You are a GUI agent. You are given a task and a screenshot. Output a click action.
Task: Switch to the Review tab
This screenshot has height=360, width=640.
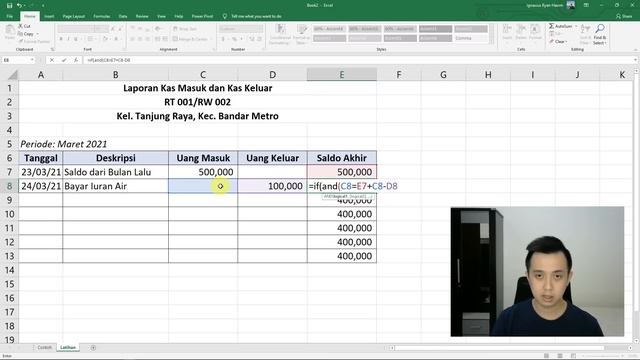pos(142,16)
